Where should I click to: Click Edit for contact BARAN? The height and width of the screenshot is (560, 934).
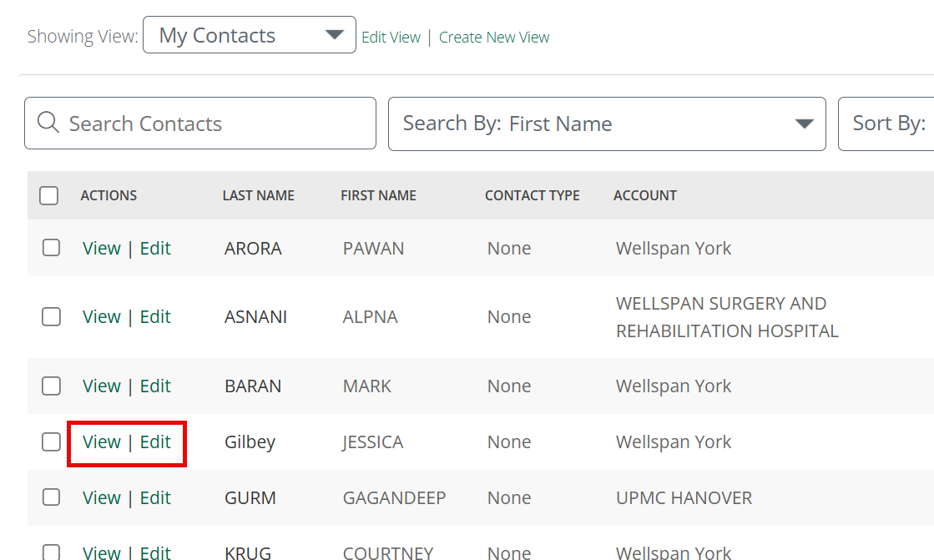(155, 386)
